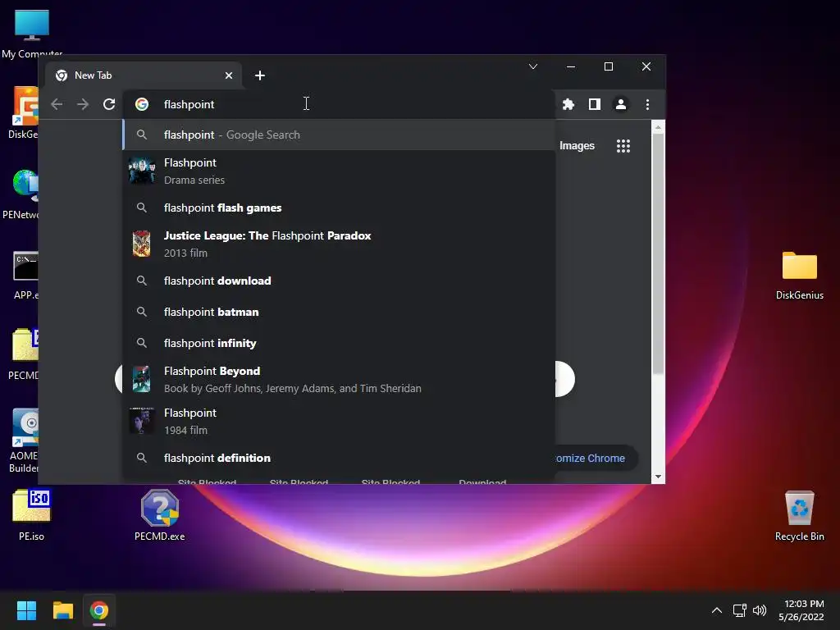Click the scrollbar up arrow
Viewport: 840px width, 630px height.
(658, 128)
